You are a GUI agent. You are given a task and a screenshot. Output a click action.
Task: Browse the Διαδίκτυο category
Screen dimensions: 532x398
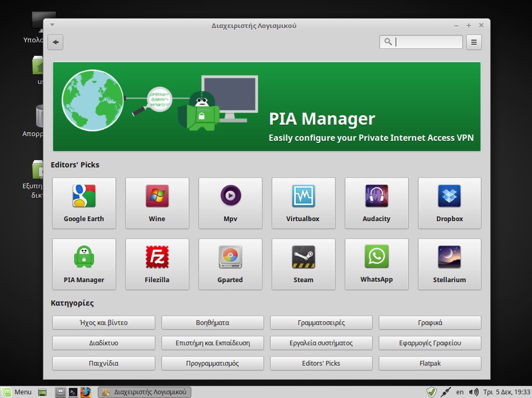tap(104, 343)
